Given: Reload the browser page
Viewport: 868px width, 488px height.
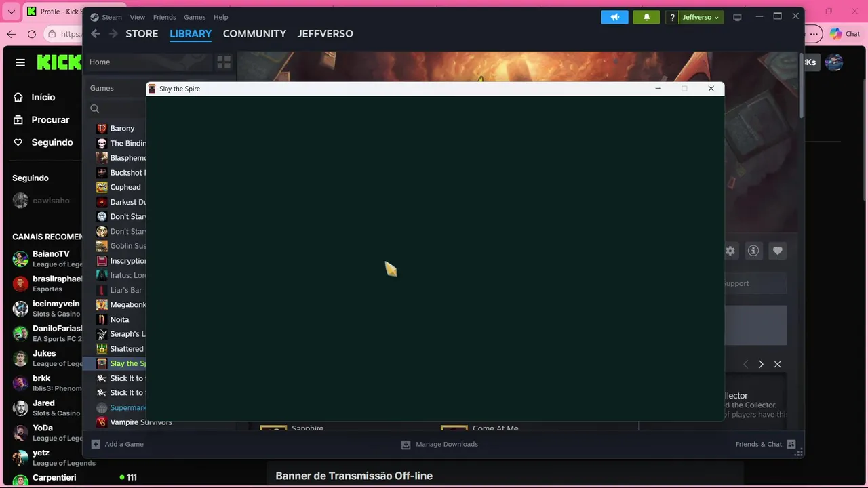Looking at the screenshot, I should tap(31, 33).
